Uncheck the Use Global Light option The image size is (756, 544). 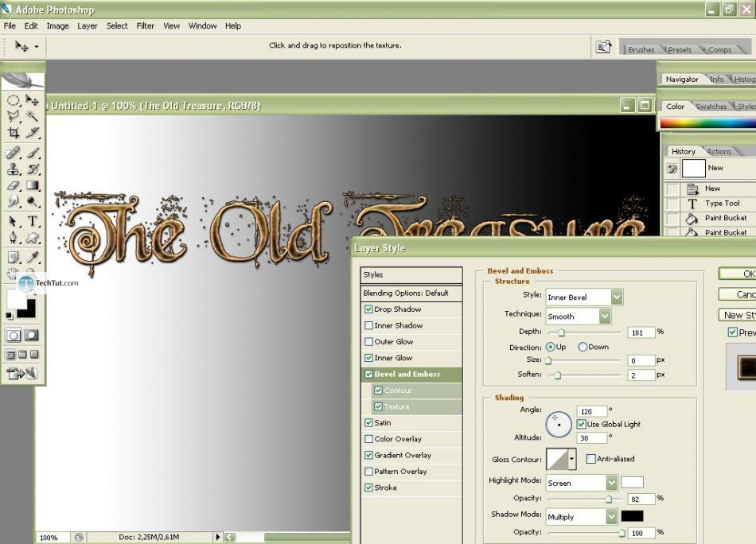pos(581,424)
